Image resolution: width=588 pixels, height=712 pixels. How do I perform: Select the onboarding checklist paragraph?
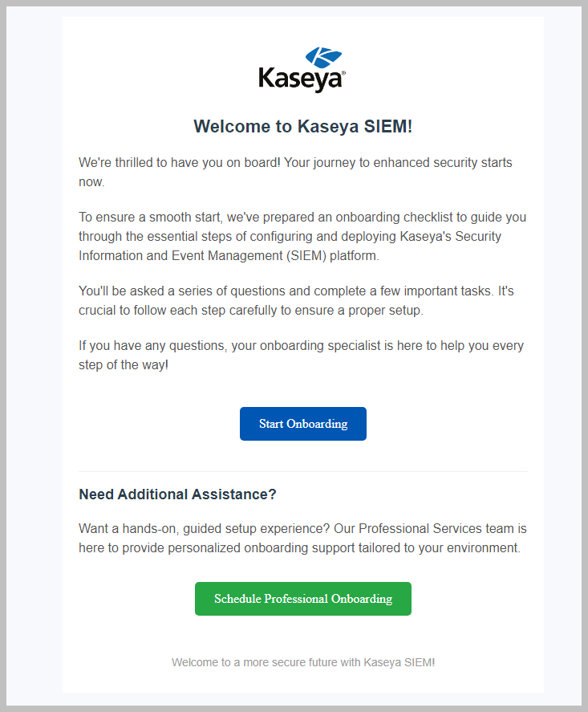[302, 236]
